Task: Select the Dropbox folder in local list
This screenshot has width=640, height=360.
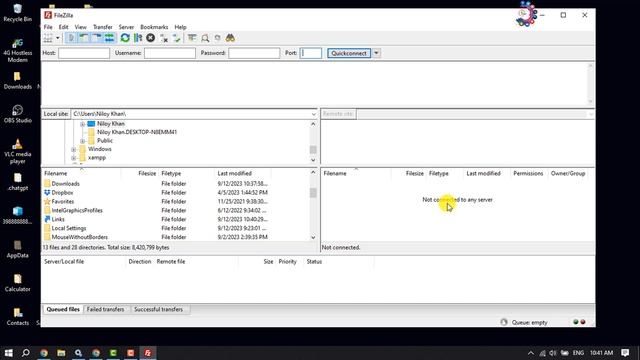Action: 62,192
